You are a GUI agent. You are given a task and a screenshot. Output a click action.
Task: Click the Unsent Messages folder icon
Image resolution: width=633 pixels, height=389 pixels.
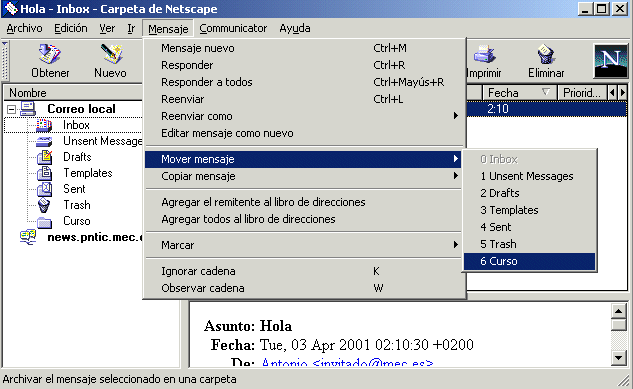click(44, 141)
